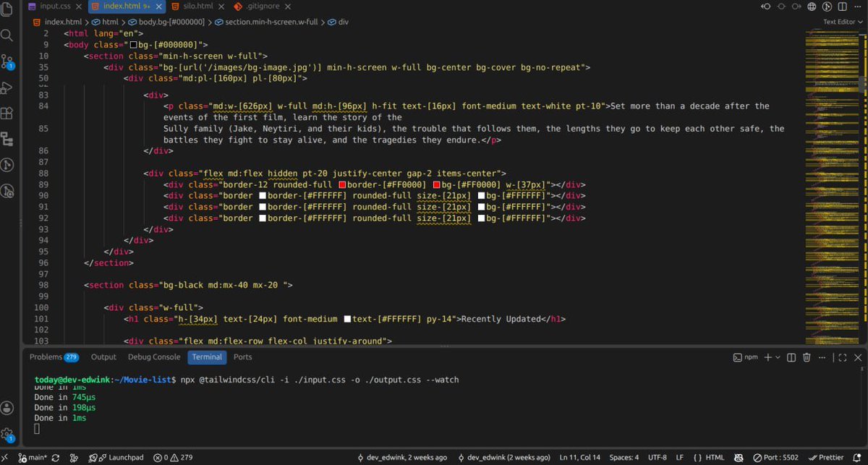Close the terminal panel

858,357
